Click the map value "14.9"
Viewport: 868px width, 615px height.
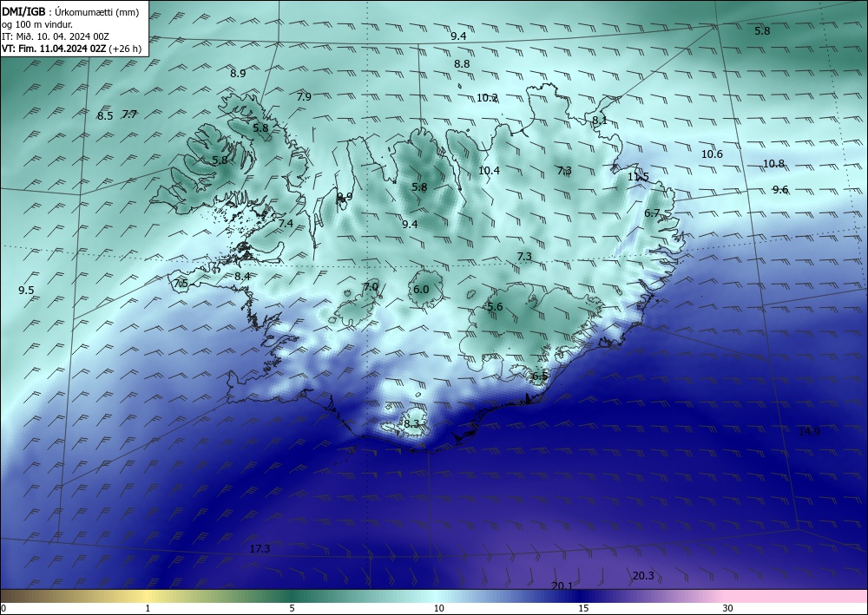(x=809, y=431)
